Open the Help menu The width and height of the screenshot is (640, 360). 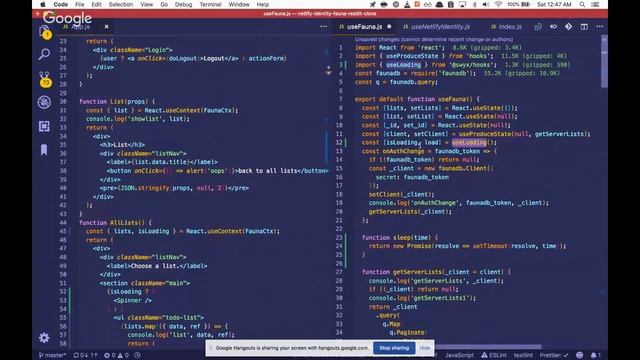262,4
